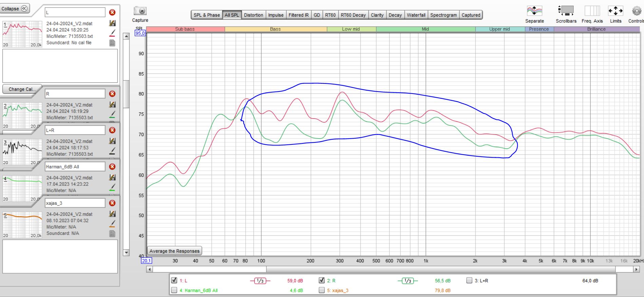The width and height of the screenshot is (644, 297).
Task: Click measurement list scroll up arrow
Action: [126, 36]
